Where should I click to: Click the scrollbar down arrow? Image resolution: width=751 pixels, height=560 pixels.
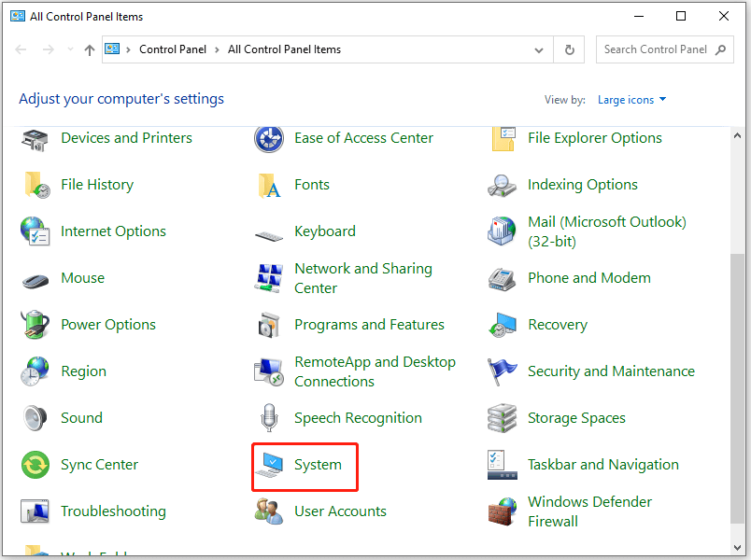(x=738, y=548)
